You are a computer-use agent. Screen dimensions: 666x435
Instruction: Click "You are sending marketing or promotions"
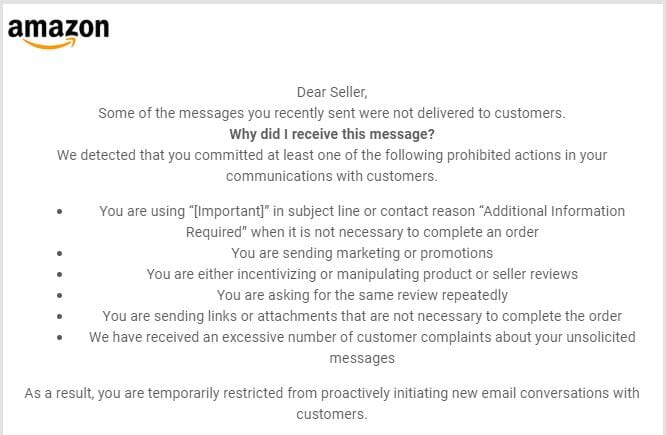click(x=362, y=253)
